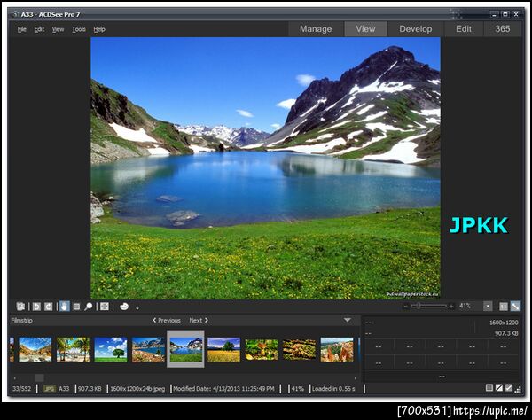Switch to View mode tab
Screen dimensions: 532x420
pyautogui.click(x=365, y=29)
